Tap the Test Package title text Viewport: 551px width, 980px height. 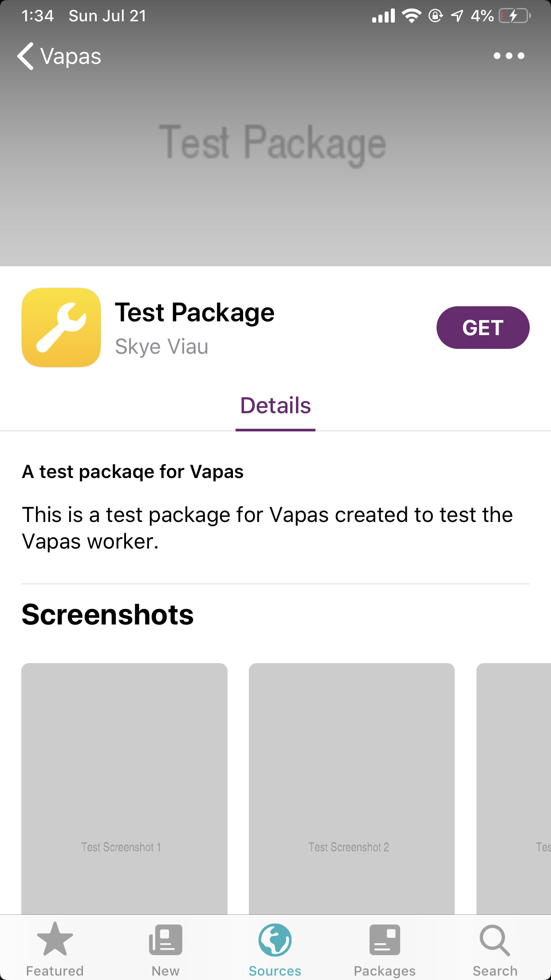point(195,312)
